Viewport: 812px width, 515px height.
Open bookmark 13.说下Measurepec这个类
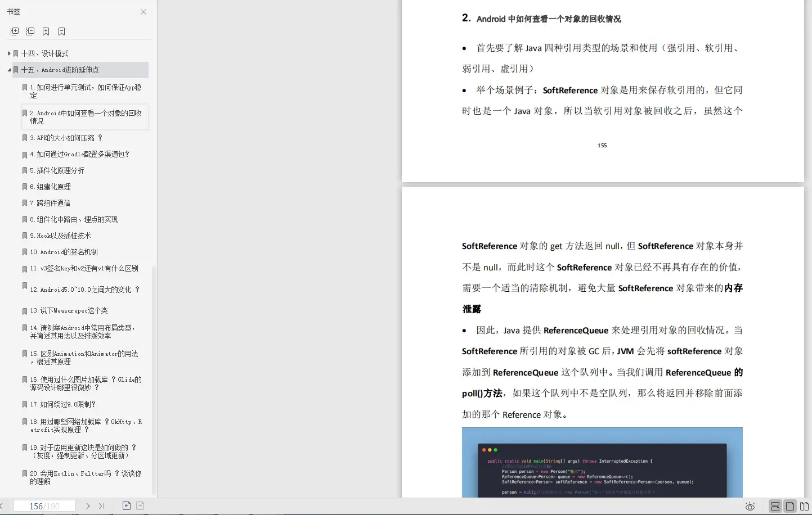69,310
